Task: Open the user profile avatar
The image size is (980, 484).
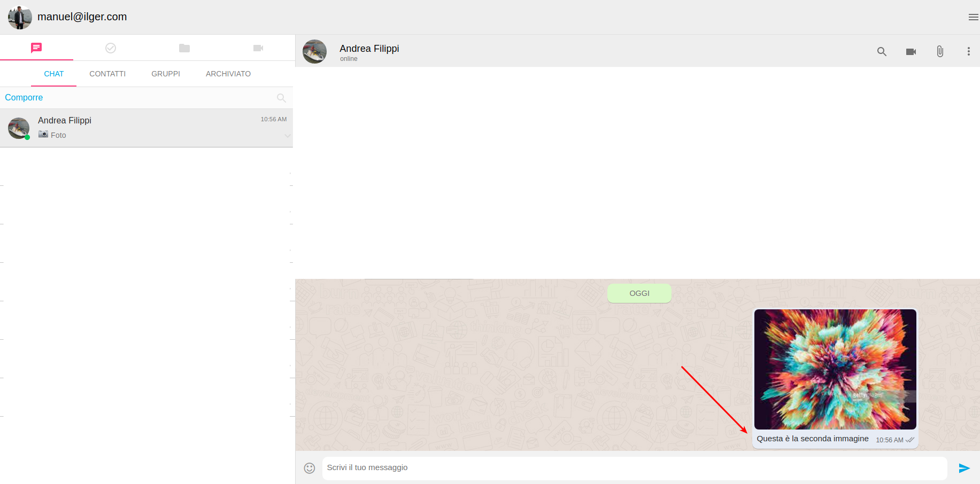Action: (x=20, y=17)
